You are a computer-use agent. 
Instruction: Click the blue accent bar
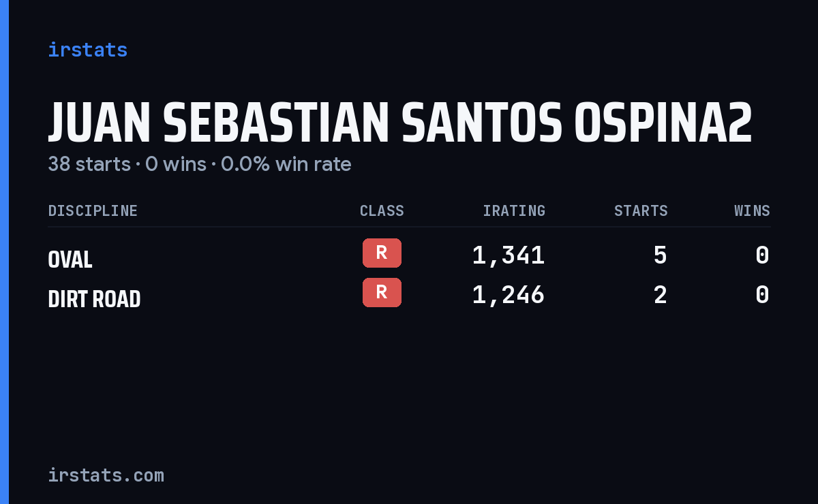4,252
